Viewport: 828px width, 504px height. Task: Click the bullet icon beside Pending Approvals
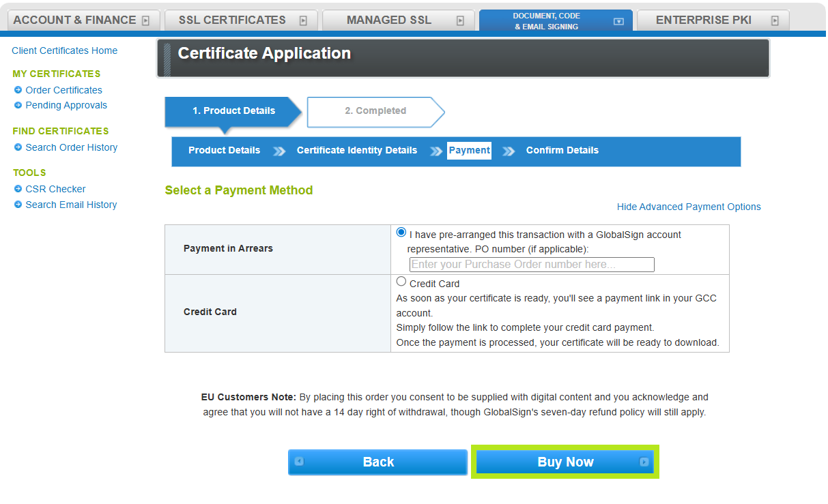click(18, 105)
